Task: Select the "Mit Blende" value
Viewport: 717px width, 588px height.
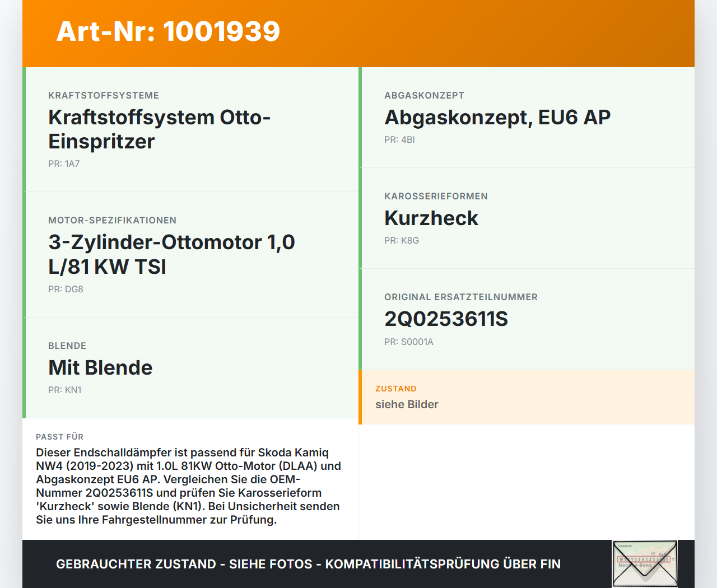Action: coord(100,367)
